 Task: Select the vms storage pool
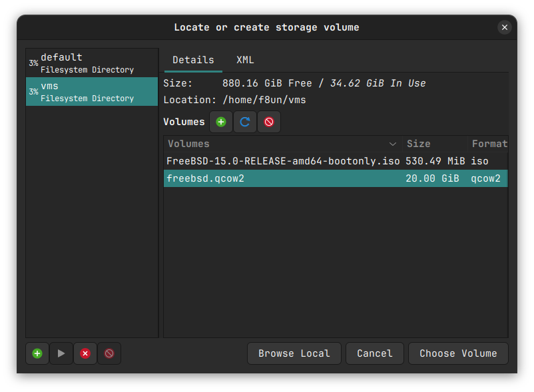tap(92, 91)
